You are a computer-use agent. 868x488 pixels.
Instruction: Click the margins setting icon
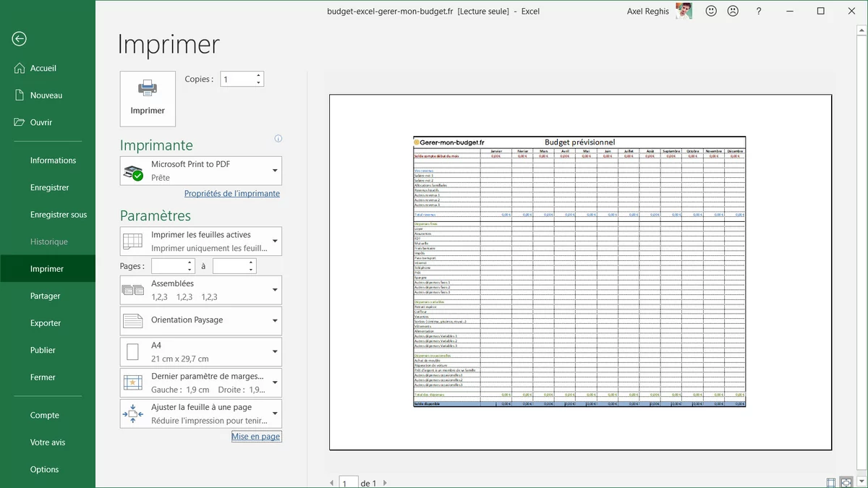click(133, 382)
